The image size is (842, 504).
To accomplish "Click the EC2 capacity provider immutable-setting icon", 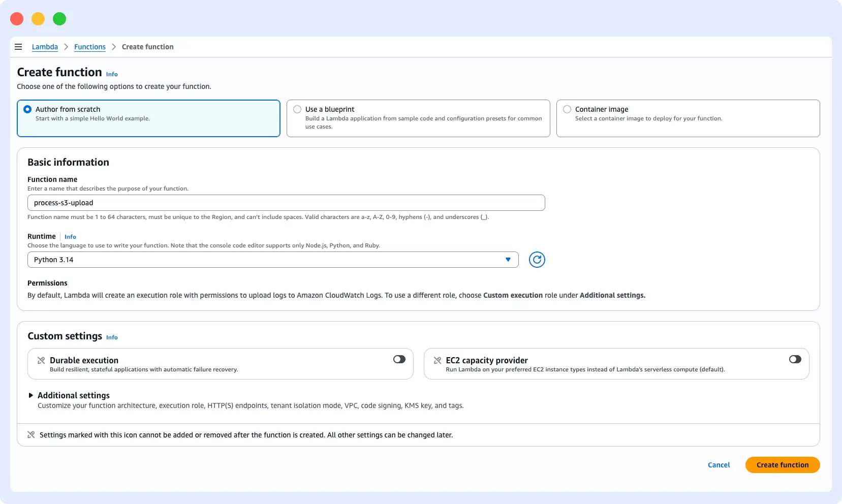I will click(437, 360).
